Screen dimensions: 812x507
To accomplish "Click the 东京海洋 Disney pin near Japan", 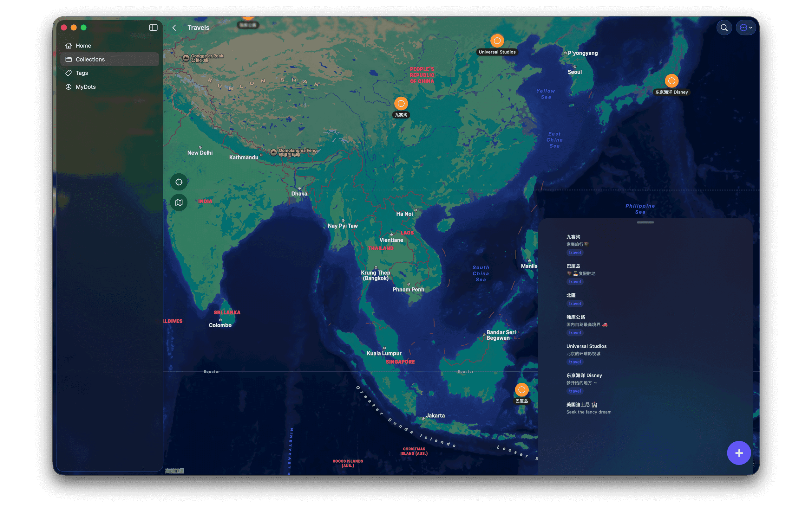I will point(671,80).
